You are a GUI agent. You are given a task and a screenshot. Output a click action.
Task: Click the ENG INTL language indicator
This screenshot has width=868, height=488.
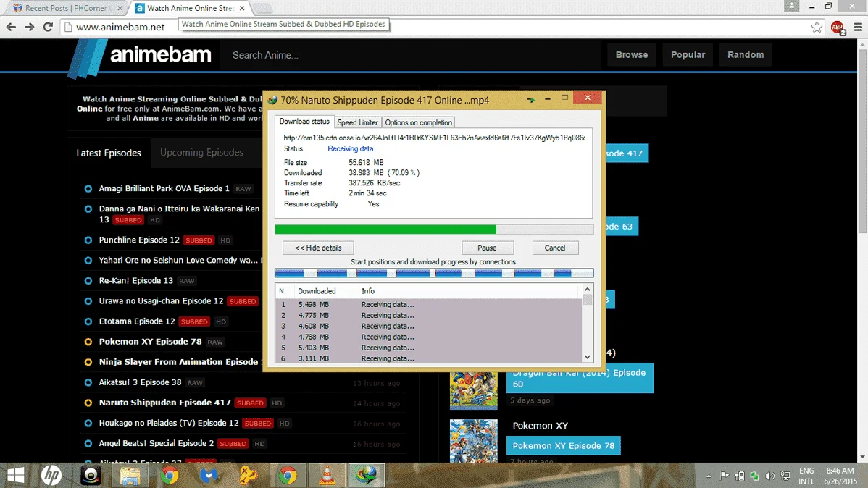[x=806, y=476]
